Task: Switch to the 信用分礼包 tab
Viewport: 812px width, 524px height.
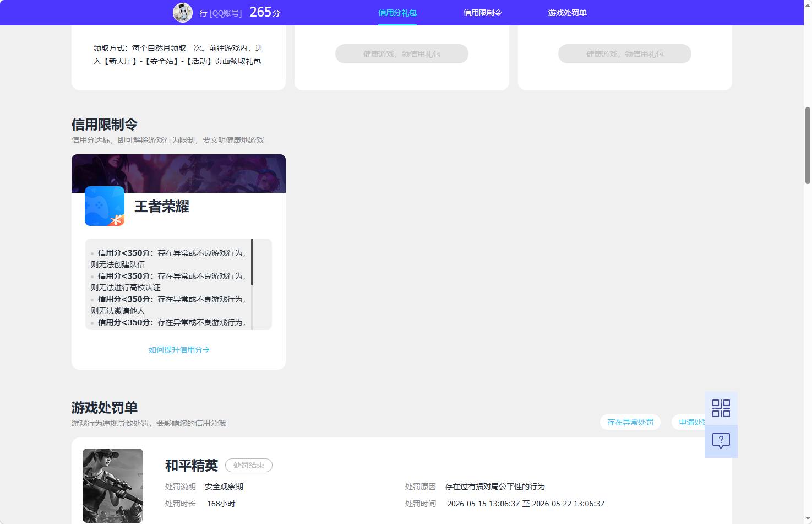Action: [397, 13]
